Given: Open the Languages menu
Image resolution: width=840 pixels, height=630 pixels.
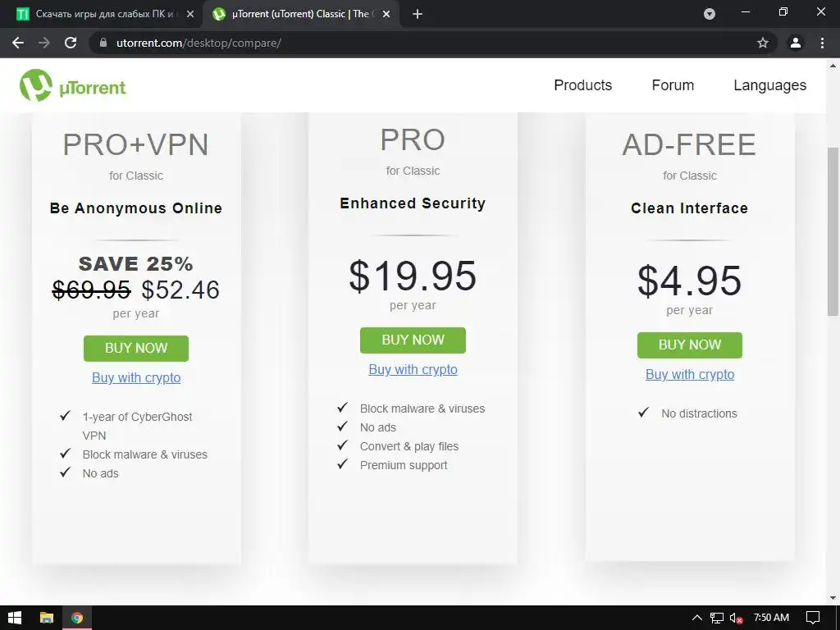Looking at the screenshot, I should 769,85.
